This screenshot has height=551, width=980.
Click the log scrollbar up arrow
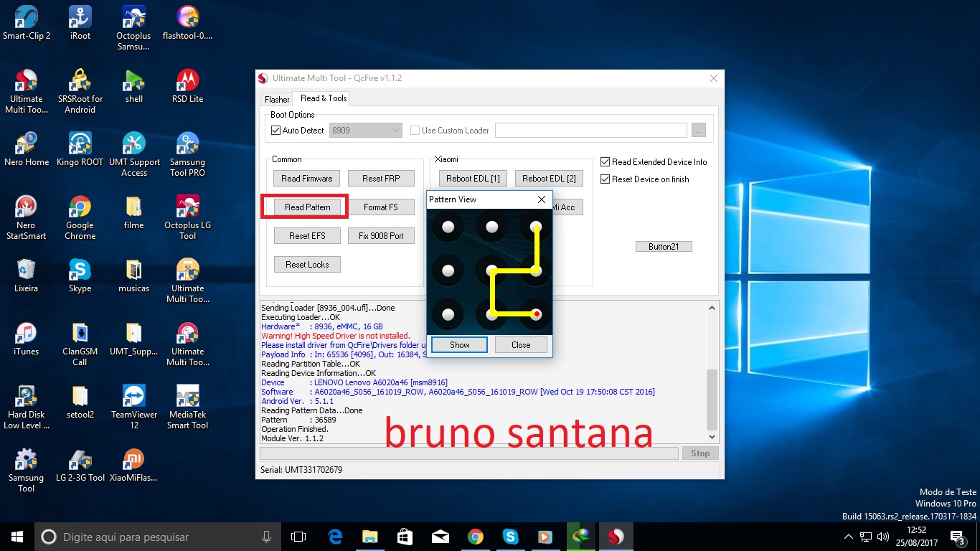tap(712, 308)
